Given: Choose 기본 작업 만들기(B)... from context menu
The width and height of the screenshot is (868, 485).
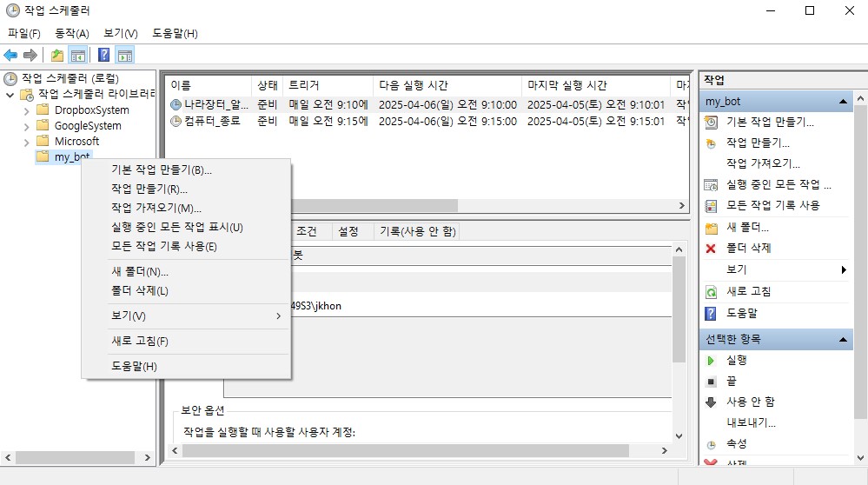Looking at the screenshot, I should [x=186, y=169].
